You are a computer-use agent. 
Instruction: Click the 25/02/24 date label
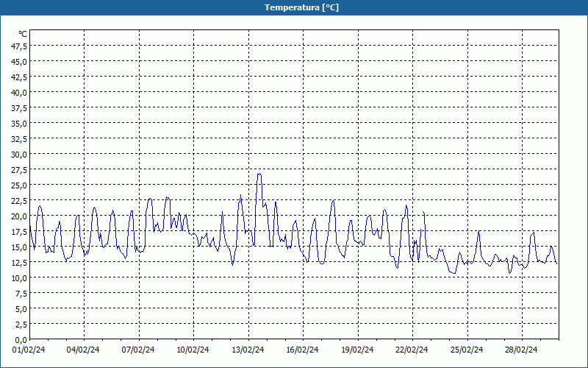467,350
